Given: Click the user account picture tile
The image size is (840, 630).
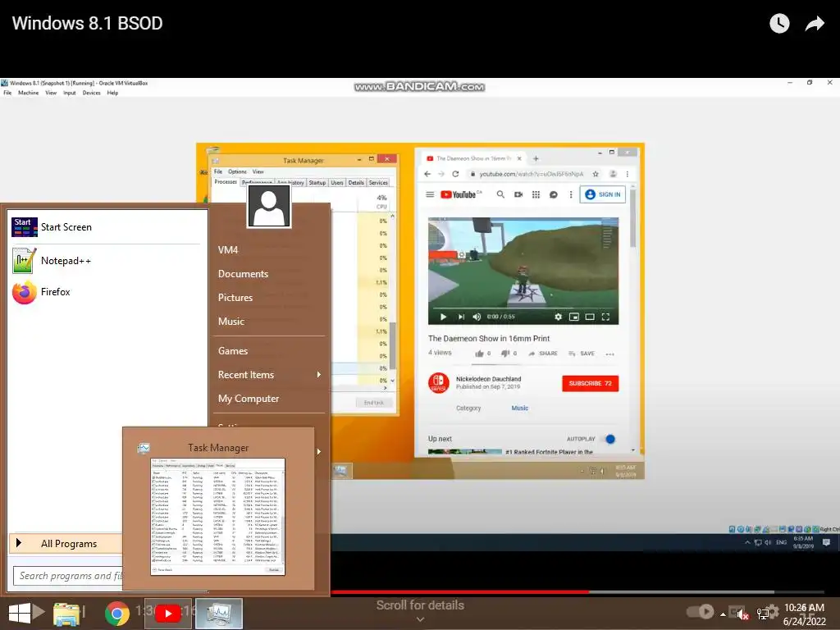Looking at the screenshot, I should click(x=269, y=206).
